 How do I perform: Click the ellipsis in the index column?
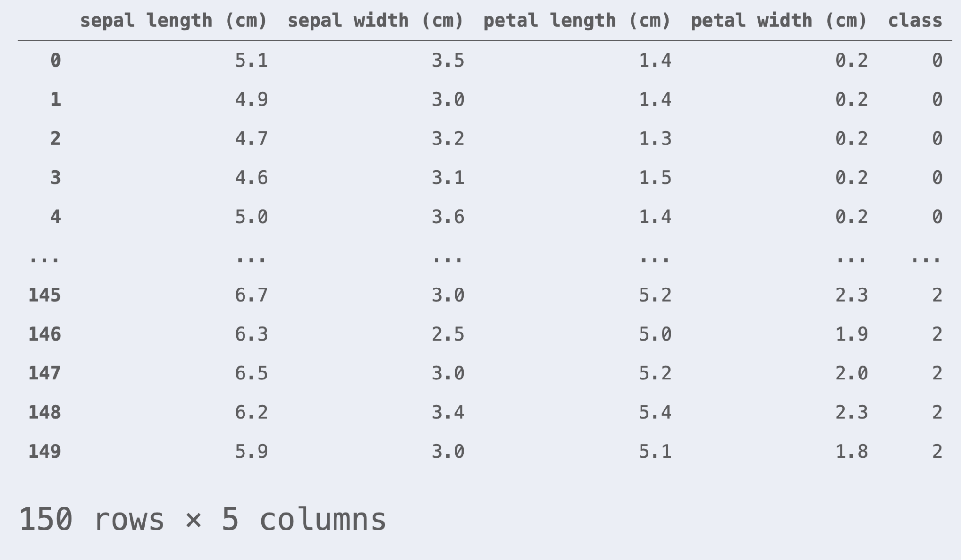45,257
